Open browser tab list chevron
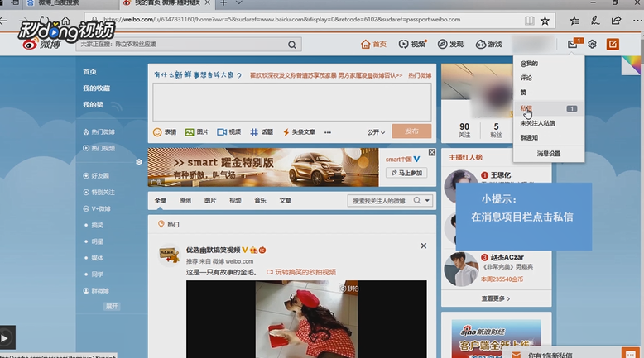Viewport: 644px width, 358px height. point(238,3)
